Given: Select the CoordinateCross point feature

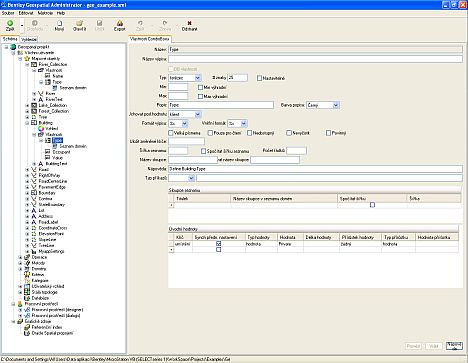Looking at the screenshot, I should point(53,228).
